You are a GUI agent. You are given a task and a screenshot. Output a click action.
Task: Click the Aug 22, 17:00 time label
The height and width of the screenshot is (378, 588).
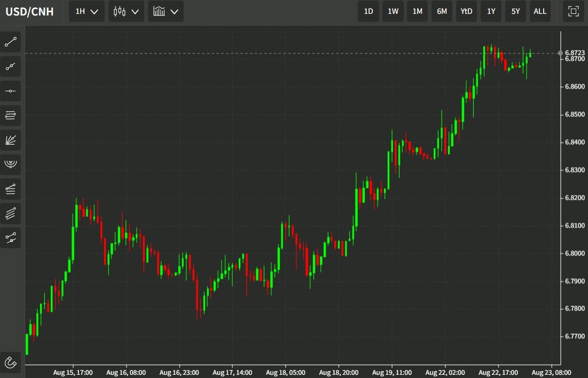click(x=499, y=372)
